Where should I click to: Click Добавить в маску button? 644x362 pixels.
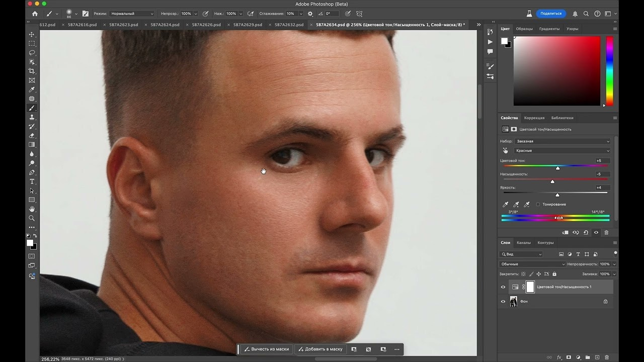pos(319,349)
